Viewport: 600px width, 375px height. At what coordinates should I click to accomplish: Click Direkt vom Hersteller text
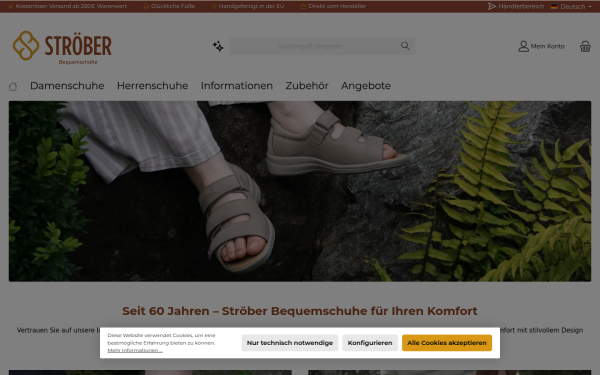337,6
